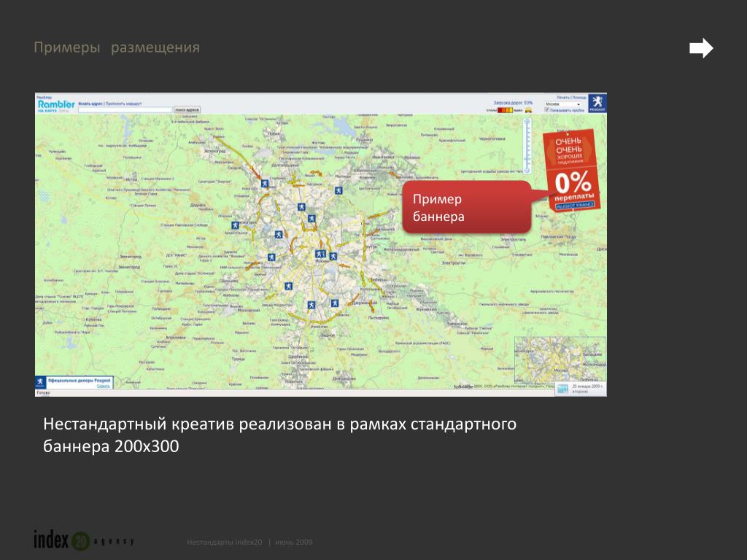Toggle the 'Показывать пробки' checkbox

[x=547, y=109]
